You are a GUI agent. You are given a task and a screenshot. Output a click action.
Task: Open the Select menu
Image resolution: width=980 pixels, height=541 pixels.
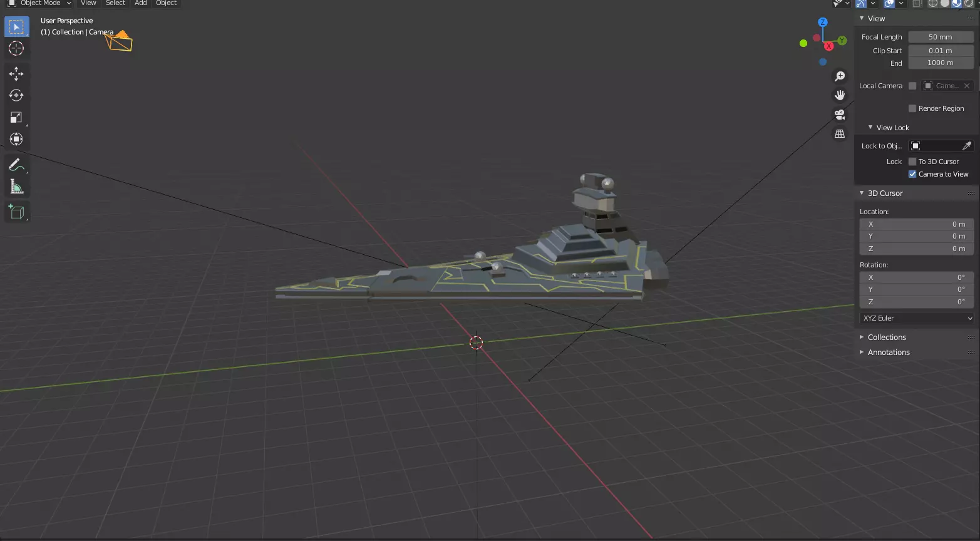point(115,3)
